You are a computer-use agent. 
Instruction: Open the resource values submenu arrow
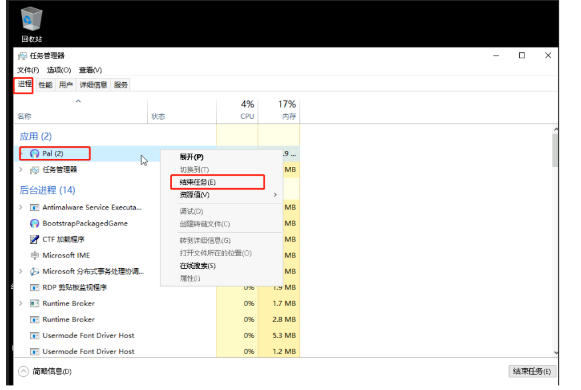tap(275, 195)
